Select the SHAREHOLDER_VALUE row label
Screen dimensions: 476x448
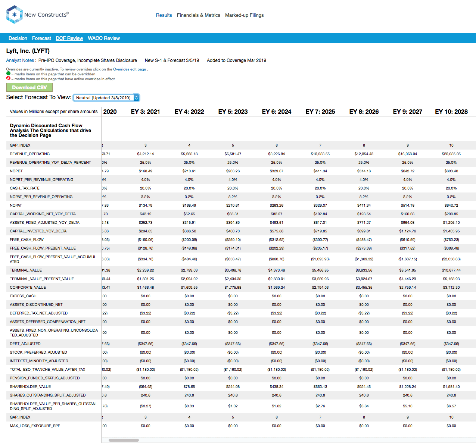point(31,387)
